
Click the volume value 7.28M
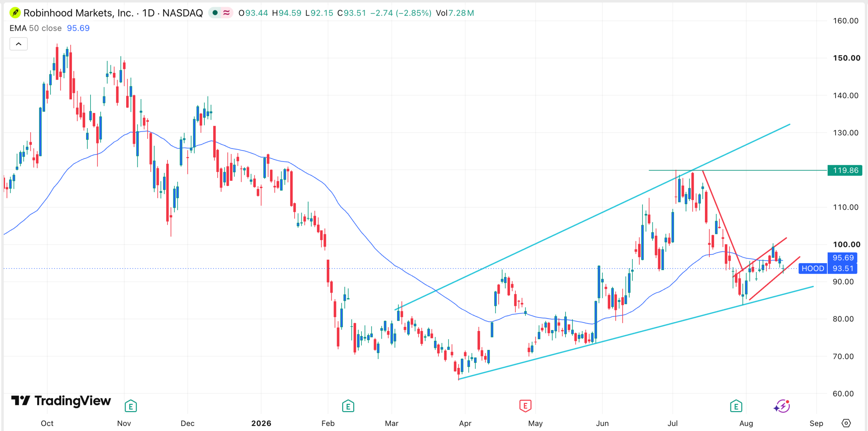(x=461, y=13)
